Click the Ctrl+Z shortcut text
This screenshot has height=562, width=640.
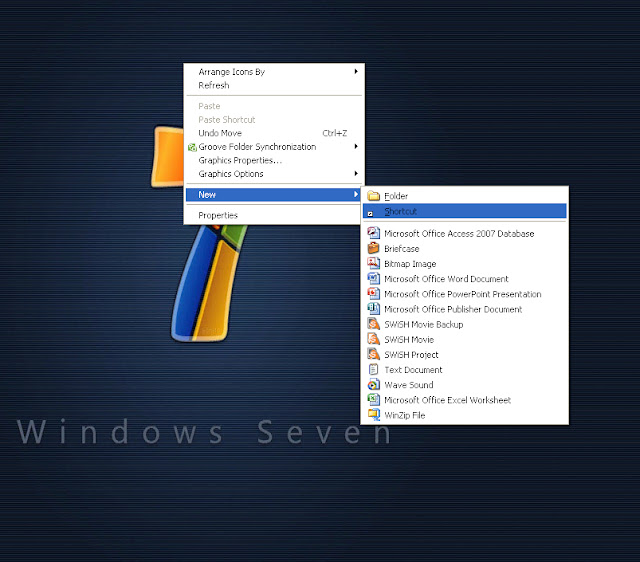point(335,133)
